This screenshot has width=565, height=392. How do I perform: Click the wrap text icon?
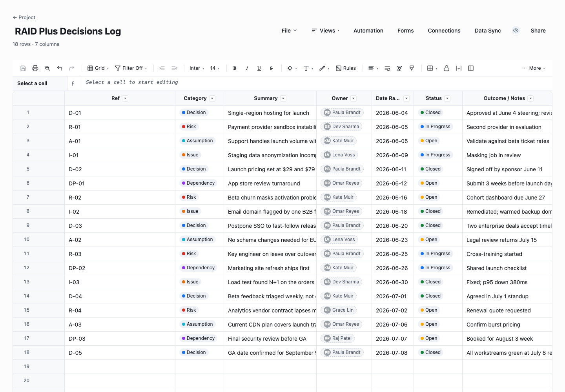click(x=387, y=68)
